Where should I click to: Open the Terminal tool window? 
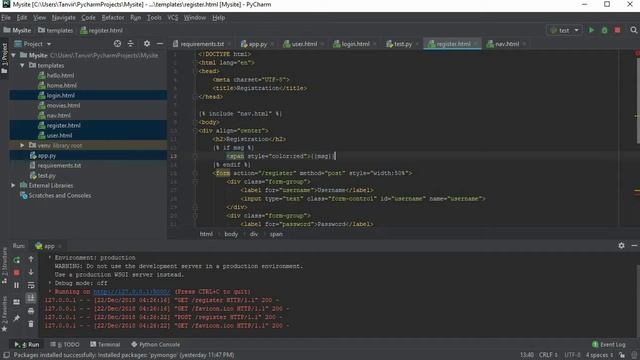(x=105, y=344)
